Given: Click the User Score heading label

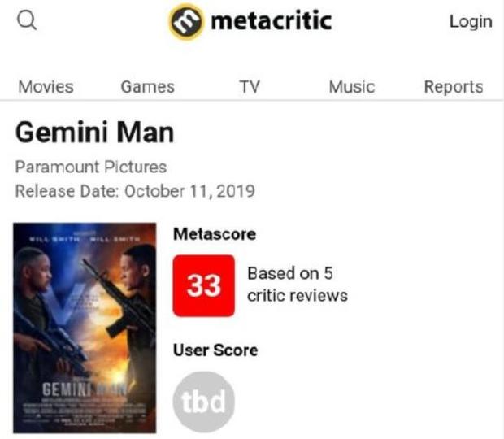Looking at the screenshot, I should tap(215, 350).
